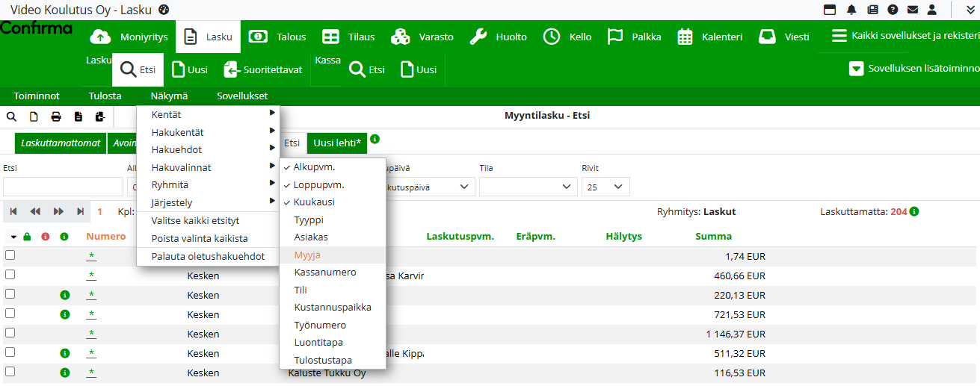The width and height of the screenshot is (980, 386).
Task: Click the user profile icon
Action: [x=932, y=10]
